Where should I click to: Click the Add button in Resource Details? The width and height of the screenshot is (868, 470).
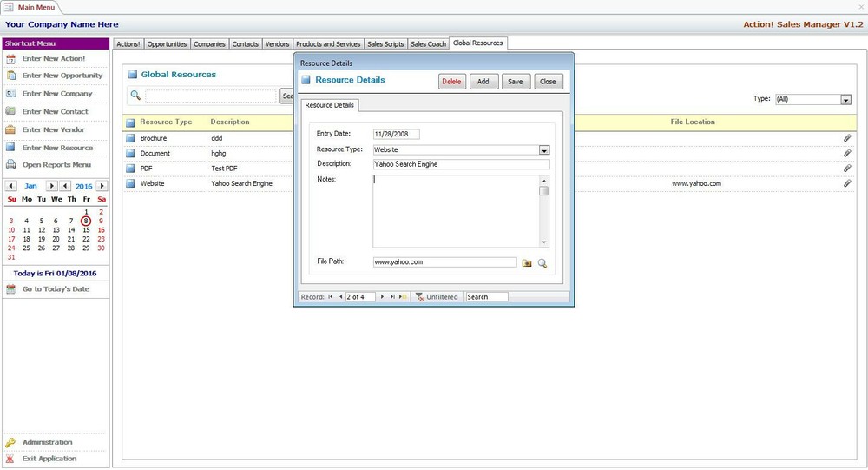[x=483, y=82]
